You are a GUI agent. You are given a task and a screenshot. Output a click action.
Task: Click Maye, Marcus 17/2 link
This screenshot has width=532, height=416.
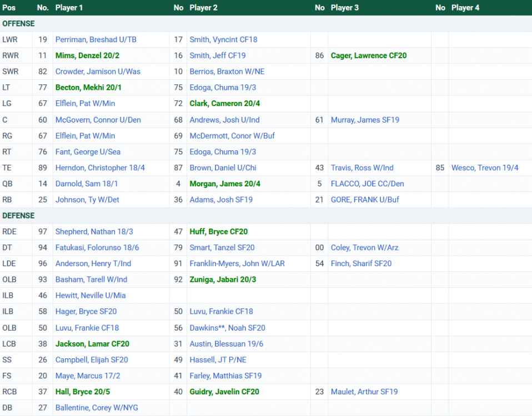(x=88, y=376)
